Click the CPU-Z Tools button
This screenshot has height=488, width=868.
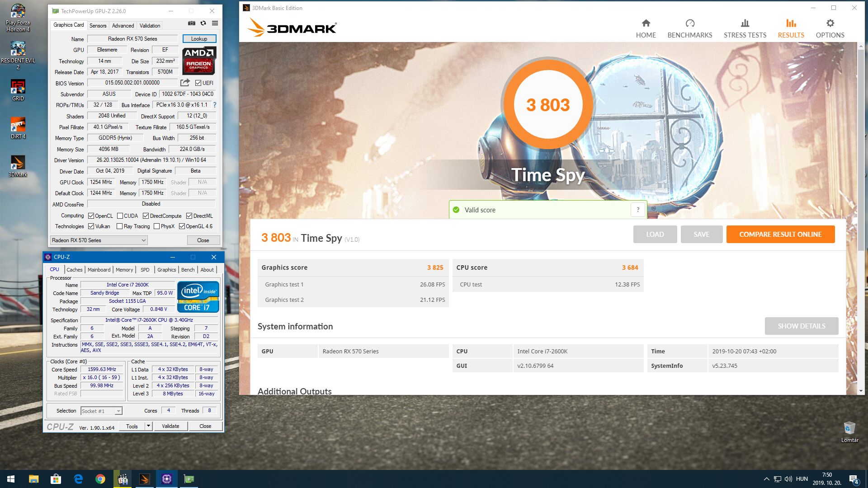click(132, 426)
